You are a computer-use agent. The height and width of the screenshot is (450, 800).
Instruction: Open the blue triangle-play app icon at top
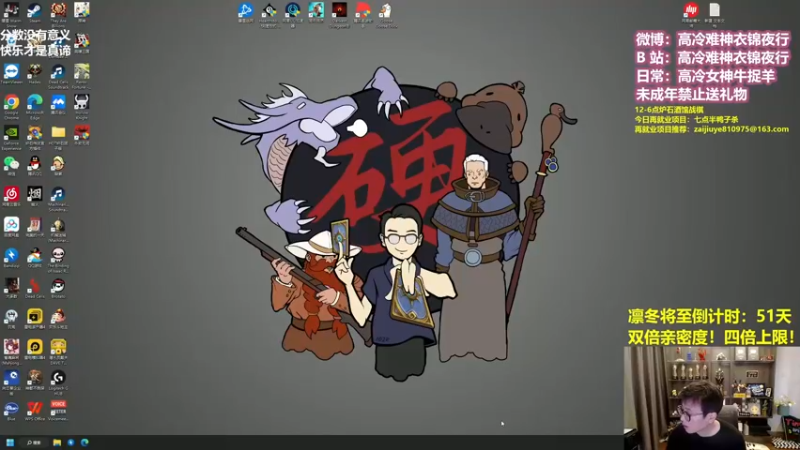point(245,12)
